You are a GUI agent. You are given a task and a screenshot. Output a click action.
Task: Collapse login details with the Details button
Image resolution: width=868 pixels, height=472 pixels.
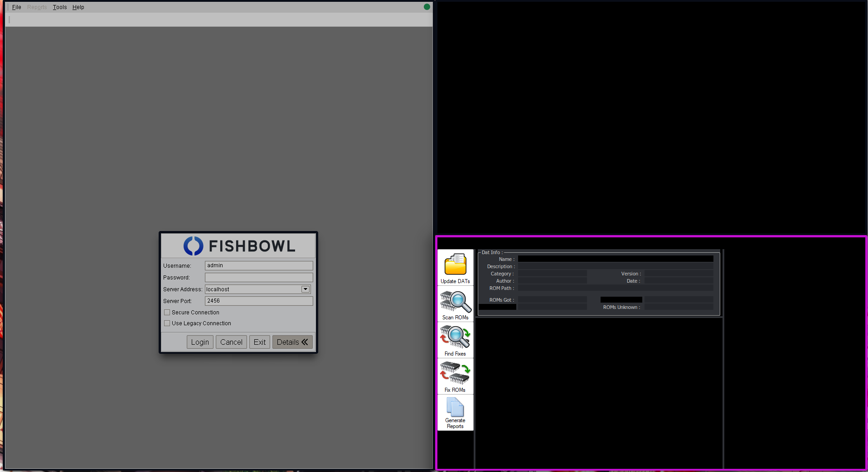click(x=292, y=342)
